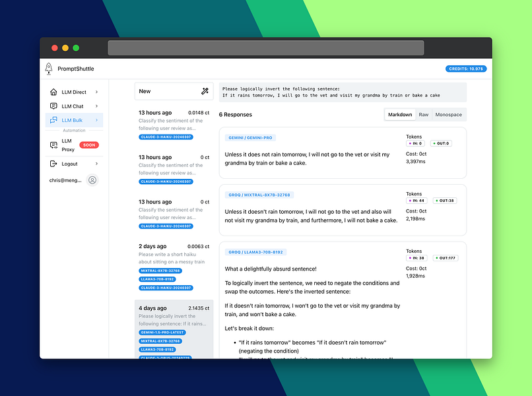Click the chris@meng... account email
The image size is (532, 396).
point(65,180)
